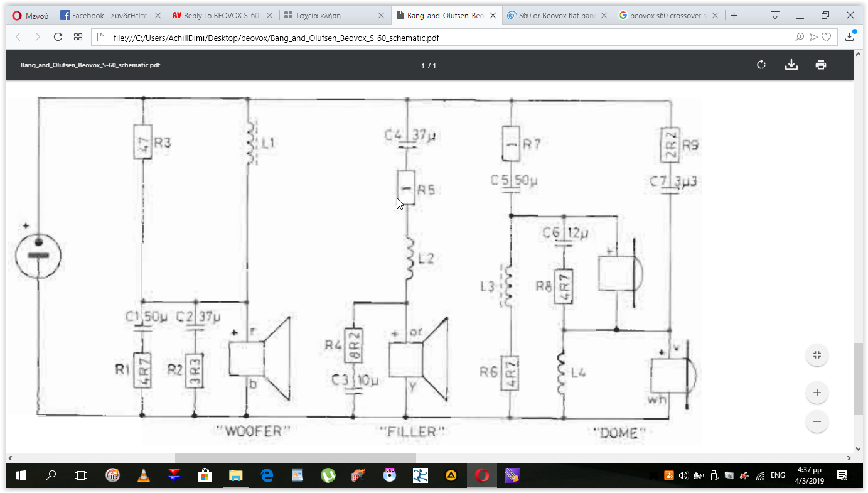Click the "FILLER" label in schematic
This screenshot has width=868, height=493.
click(x=412, y=431)
